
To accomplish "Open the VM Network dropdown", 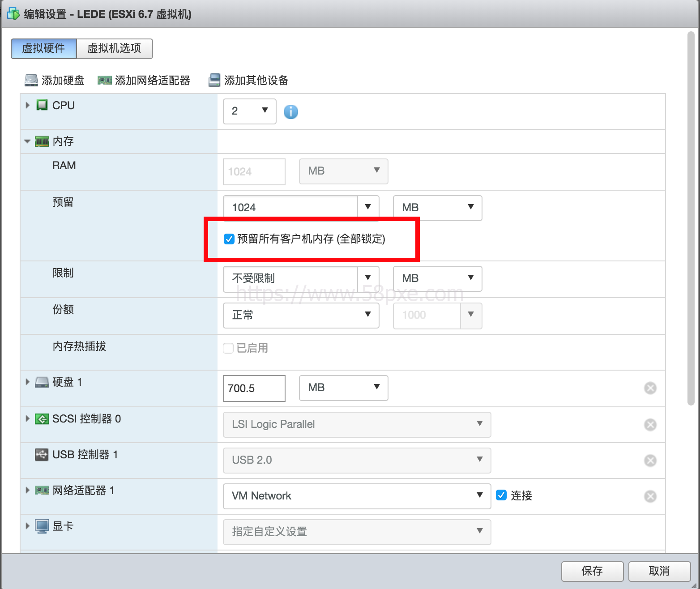I will point(357,496).
